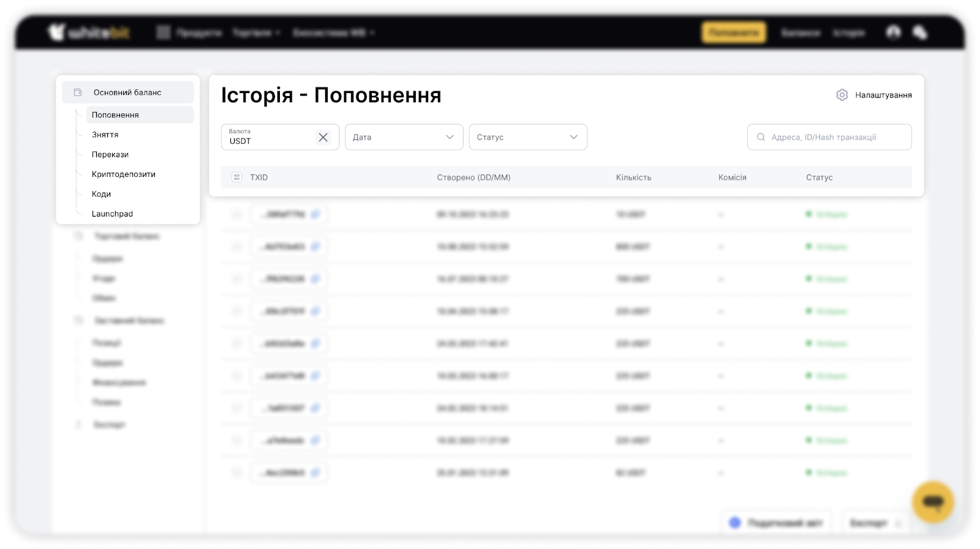Open the Статус filter dropdown
Screen dimensions: 980x549
pos(527,137)
